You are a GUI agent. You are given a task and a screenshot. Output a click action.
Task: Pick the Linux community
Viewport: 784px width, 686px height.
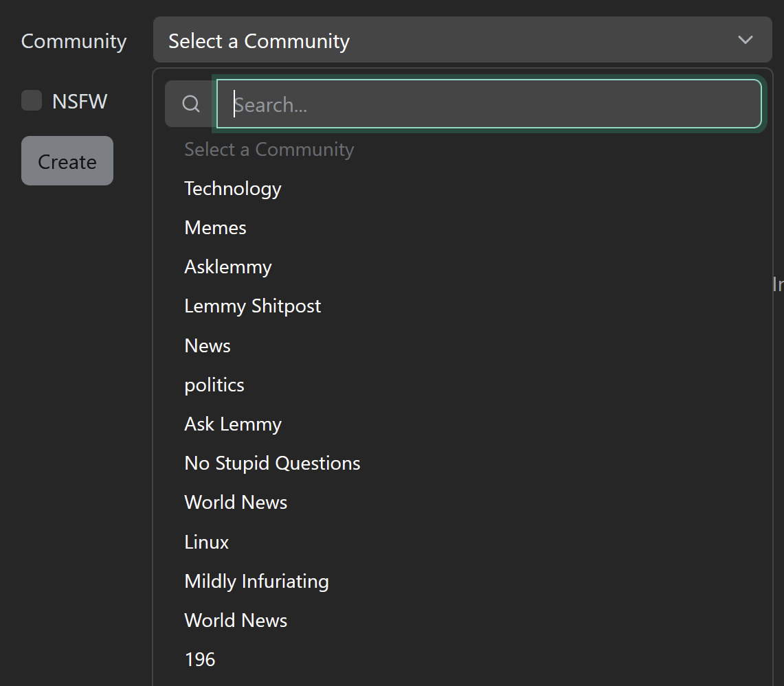tap(207, 542)
